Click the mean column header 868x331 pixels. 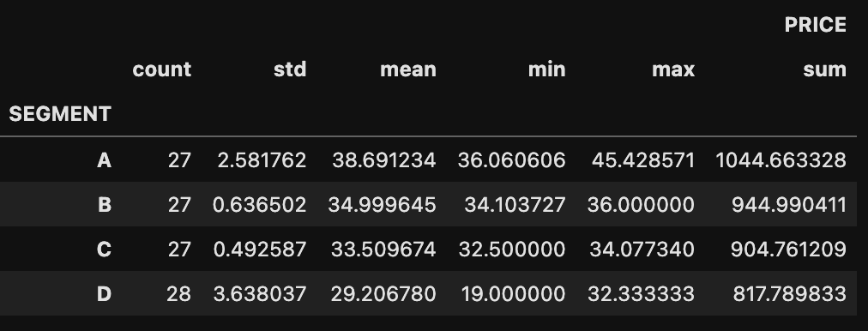coord(408,69)
